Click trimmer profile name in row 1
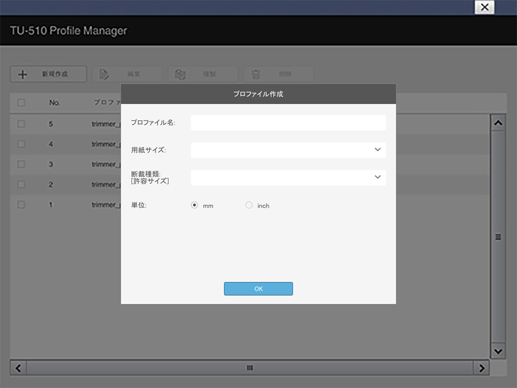This screenshot has width=517, height=388. [x=106, y=205]
